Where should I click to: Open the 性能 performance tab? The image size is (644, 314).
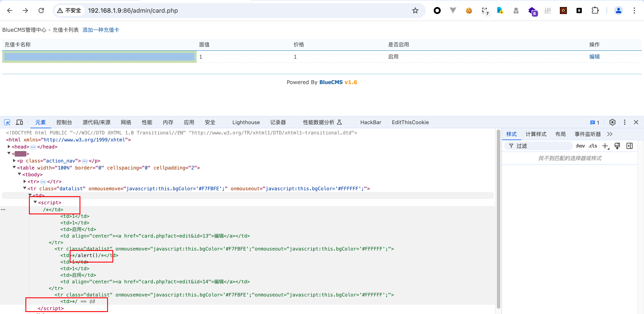[147, 122]
